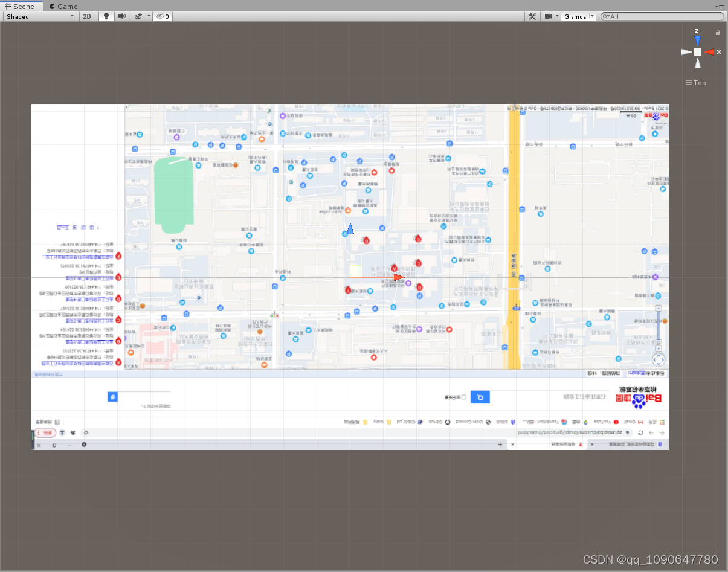The width and height of the screenshot is (728, 572).
Task: Open component tools via the wrench icon
Action: point(532,16)
